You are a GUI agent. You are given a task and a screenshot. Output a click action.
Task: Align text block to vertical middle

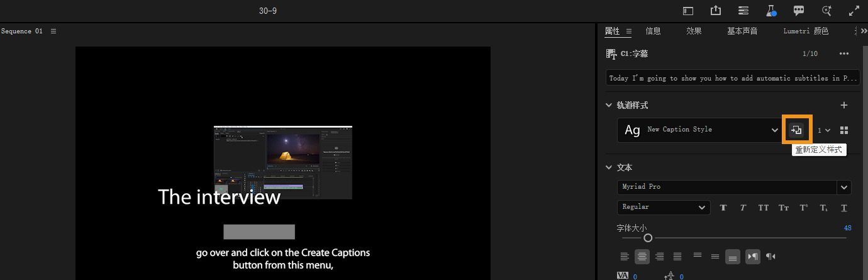715,256
